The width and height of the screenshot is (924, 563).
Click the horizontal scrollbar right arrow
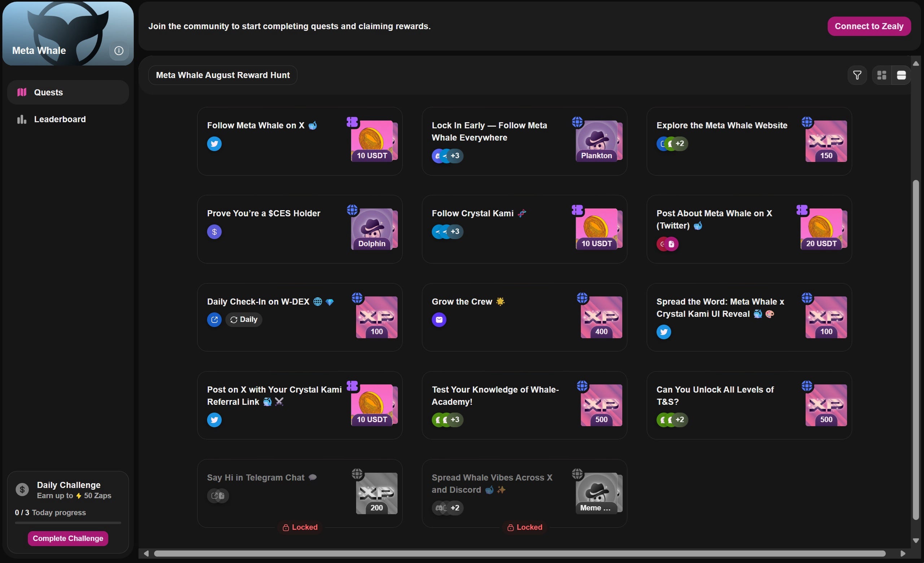pyautogui.click(x=903, y=554)
